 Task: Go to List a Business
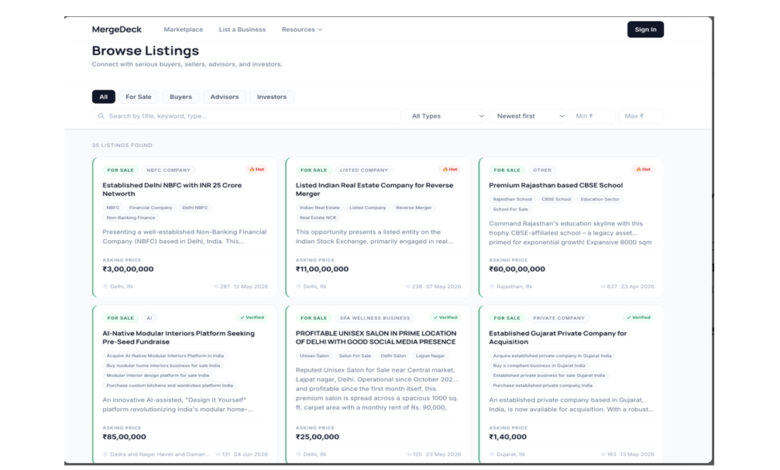pyautogui.click(x=242, y=29)
